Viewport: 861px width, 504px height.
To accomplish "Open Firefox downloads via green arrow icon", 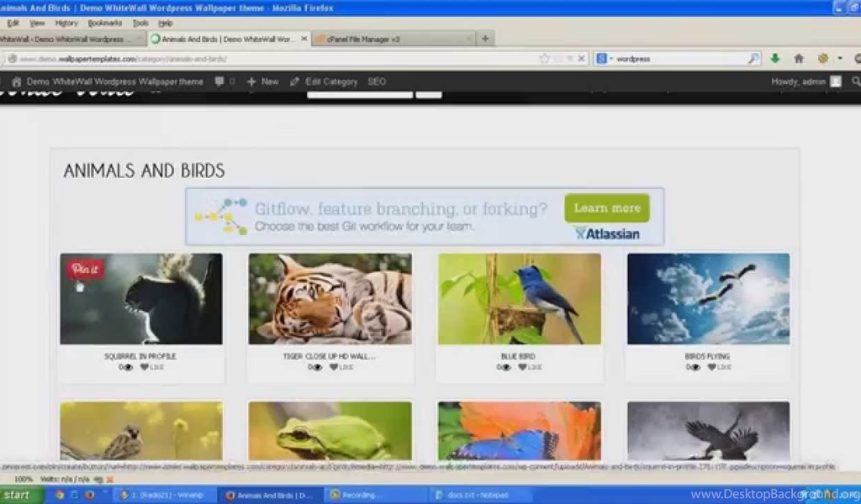I will point(774,58).
